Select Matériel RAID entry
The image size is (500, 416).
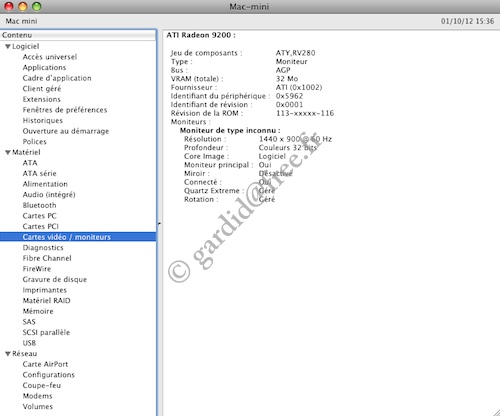click(x=47, y=301)
